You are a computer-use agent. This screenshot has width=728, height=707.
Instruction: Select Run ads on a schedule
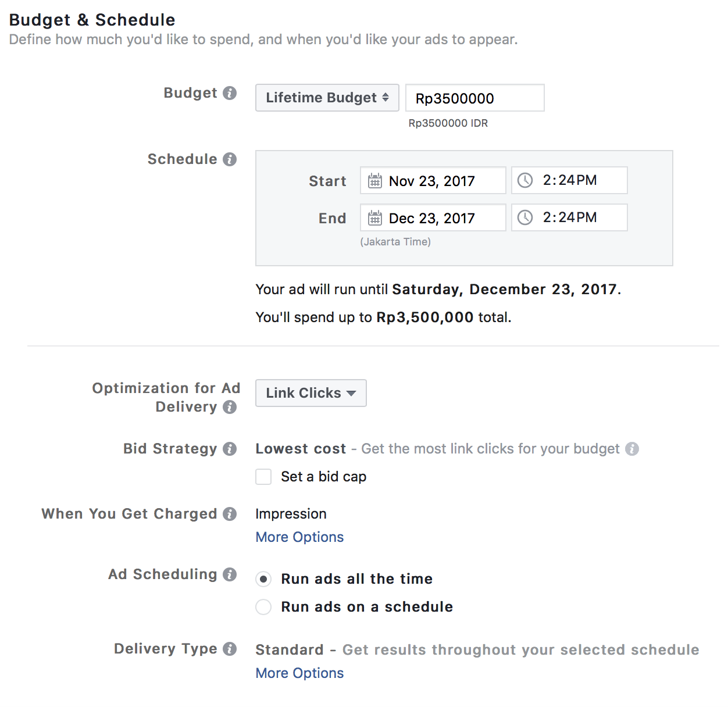(263, 607)
